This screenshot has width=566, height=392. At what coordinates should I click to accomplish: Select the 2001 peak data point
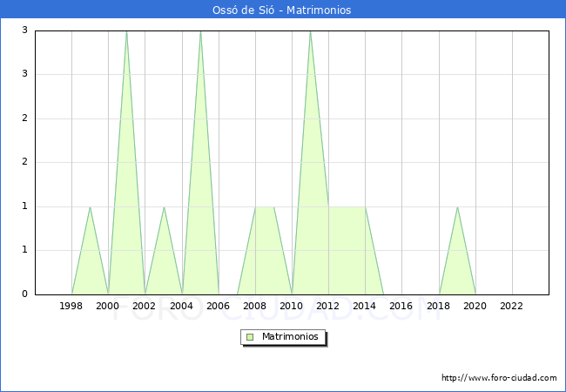click(x=127, y=32)
